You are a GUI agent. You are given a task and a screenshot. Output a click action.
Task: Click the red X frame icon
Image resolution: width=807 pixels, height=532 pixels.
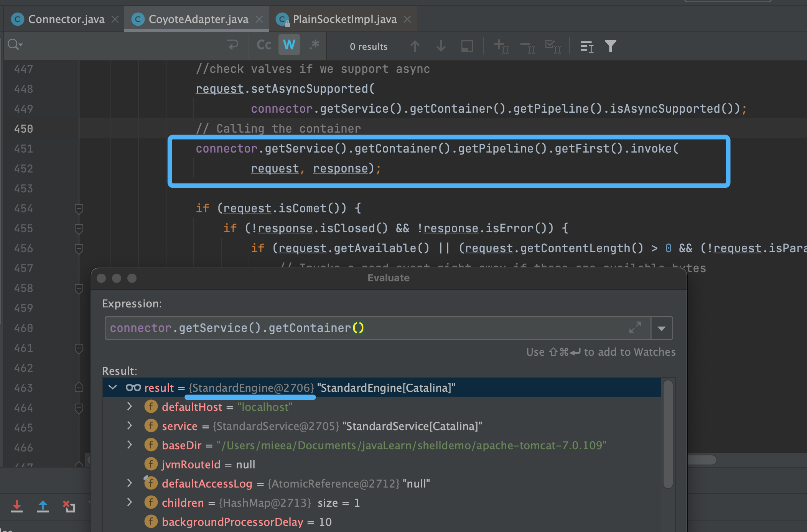coord(69,506)
